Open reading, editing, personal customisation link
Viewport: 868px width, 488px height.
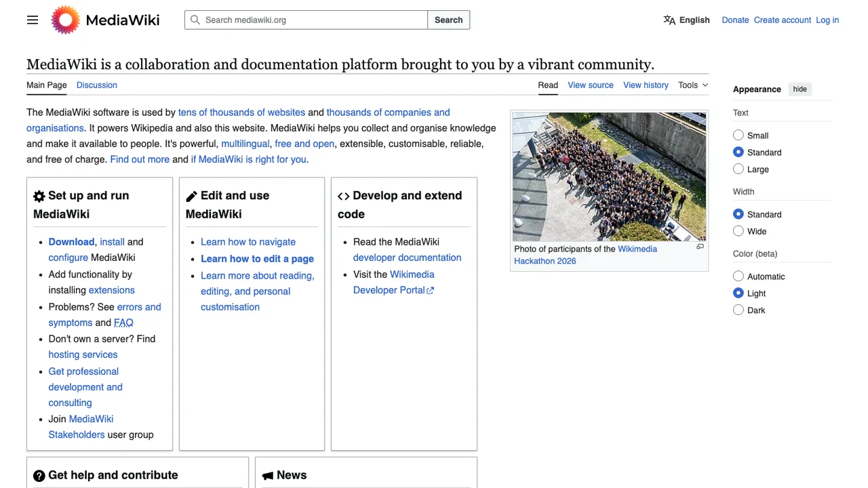point(257,291)
